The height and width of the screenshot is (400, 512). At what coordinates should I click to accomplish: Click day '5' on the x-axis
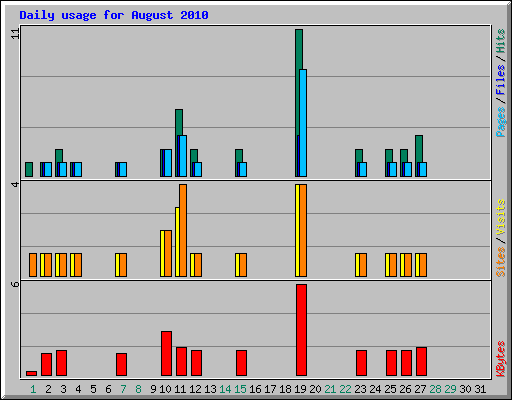[93, 389]
